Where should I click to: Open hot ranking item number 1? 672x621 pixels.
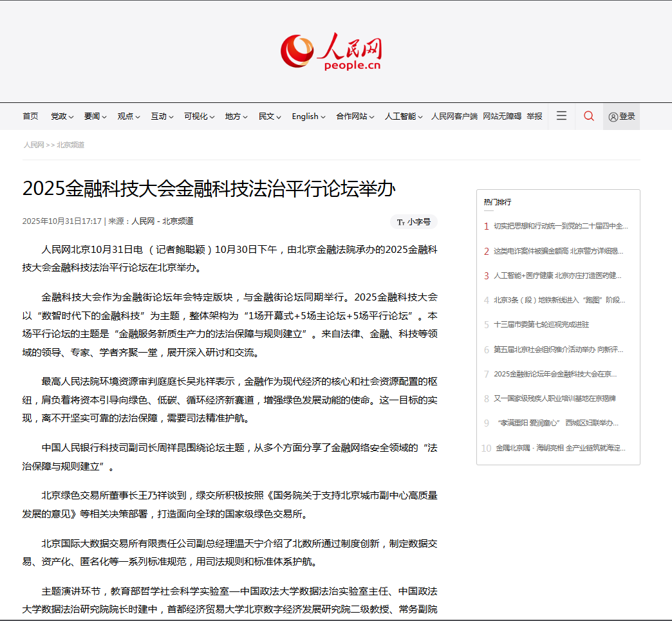560,226
